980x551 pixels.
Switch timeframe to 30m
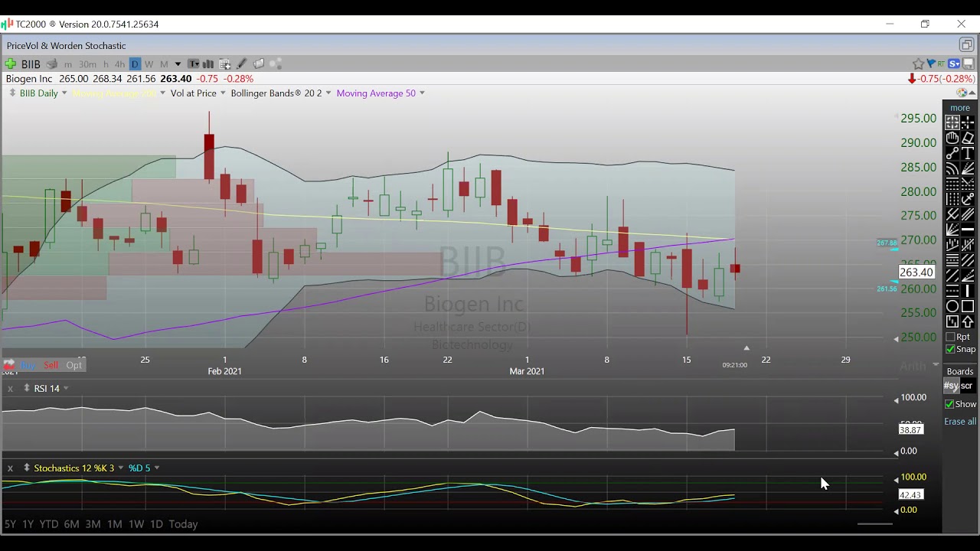tap(88, 64)
